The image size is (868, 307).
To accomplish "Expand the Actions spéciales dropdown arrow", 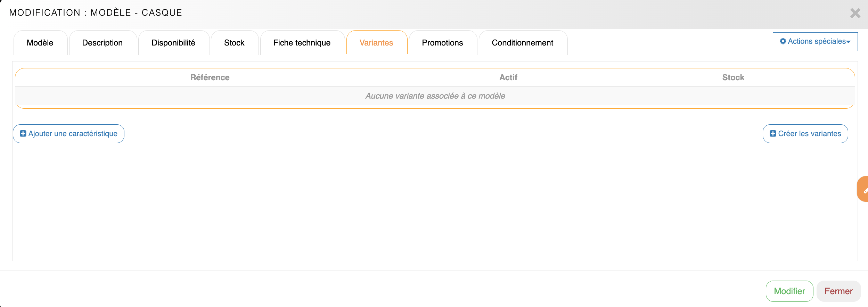I will pos(849,42).
